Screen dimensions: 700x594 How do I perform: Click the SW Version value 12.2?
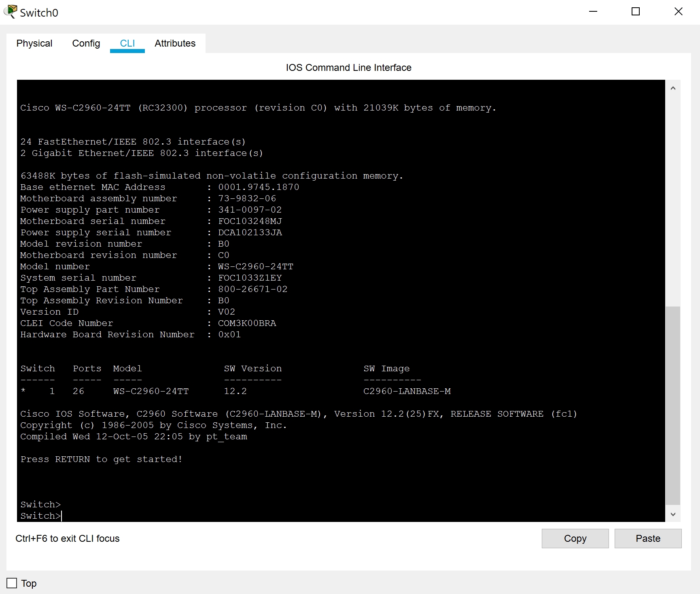click(x=235, y=391)
